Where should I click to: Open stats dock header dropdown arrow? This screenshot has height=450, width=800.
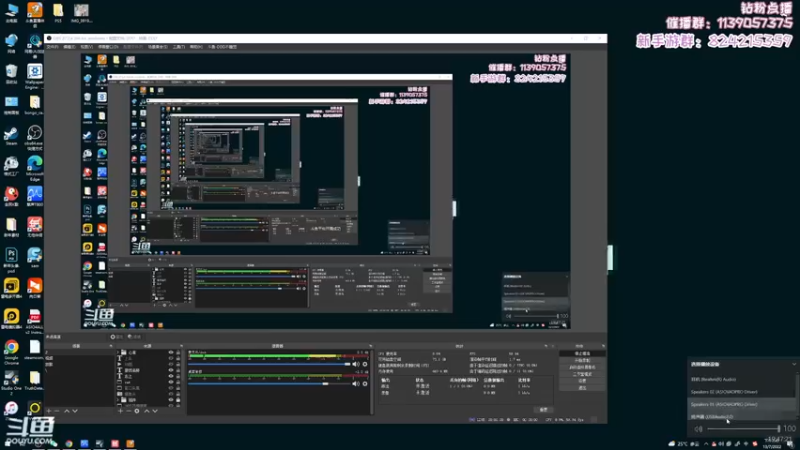pos(546,346)
